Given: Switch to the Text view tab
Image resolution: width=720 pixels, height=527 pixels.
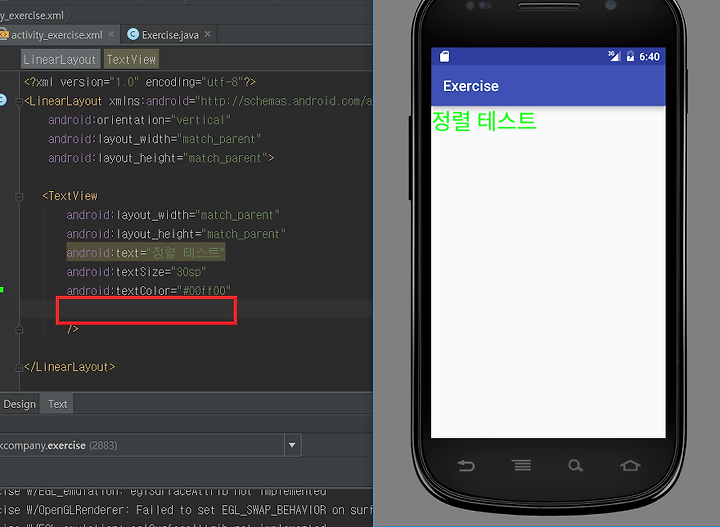Looking at the screenshot, I should point(57,404).
